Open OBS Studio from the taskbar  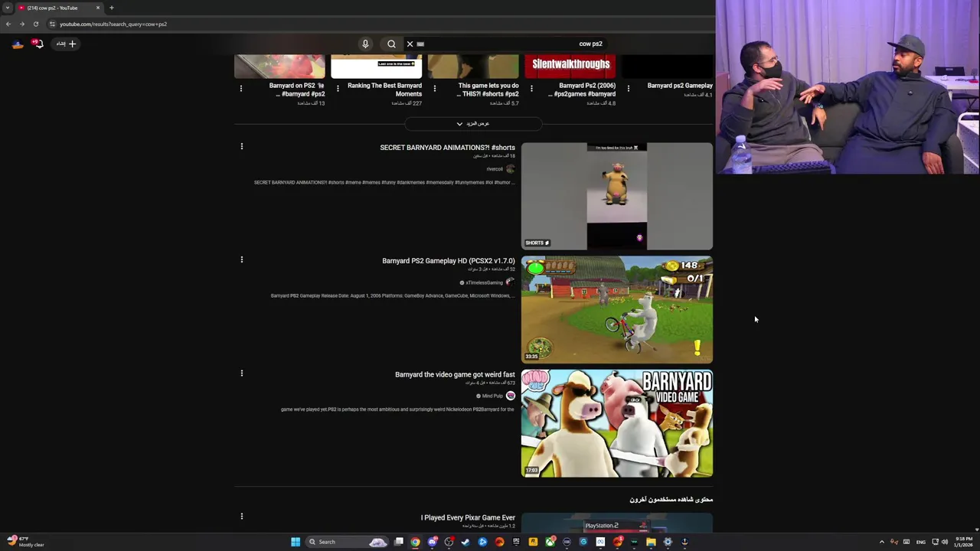coord(449,542)
